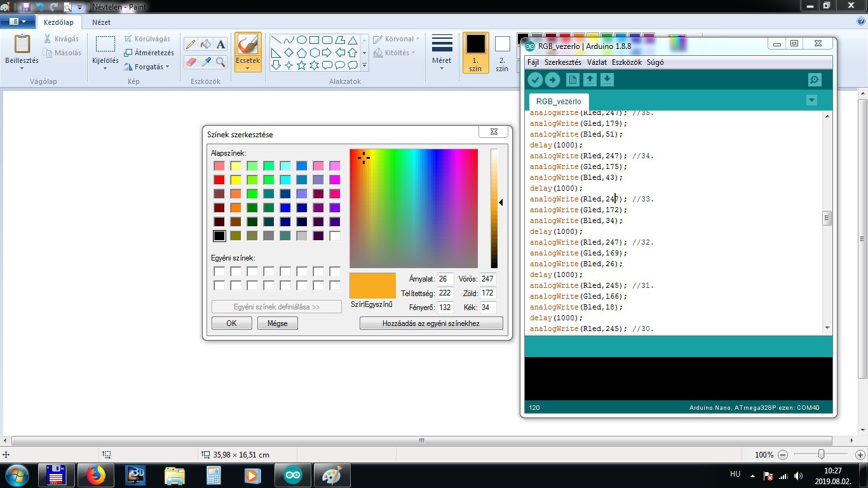
Task: Click the Arduino Save sketch icon
Action: [607, 79]
